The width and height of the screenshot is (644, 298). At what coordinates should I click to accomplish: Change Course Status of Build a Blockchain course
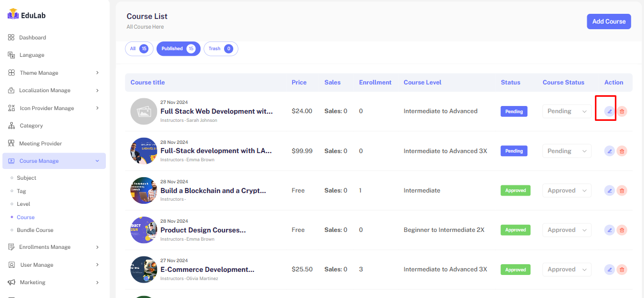pos(567,190)
